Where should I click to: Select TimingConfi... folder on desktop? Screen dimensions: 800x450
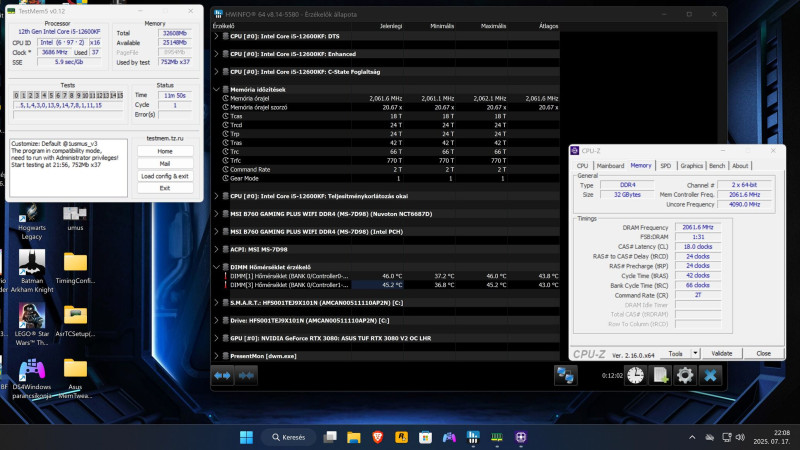point(75,268)
